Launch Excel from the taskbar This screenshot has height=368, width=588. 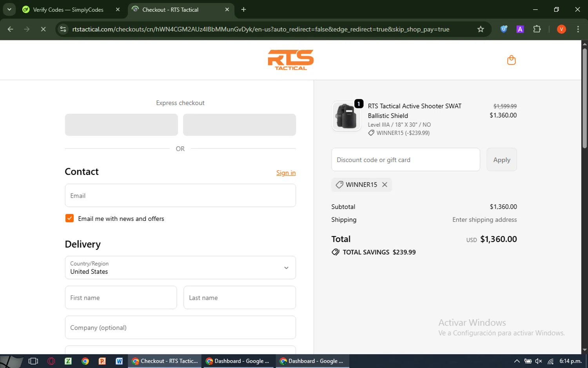pos(68,361)
